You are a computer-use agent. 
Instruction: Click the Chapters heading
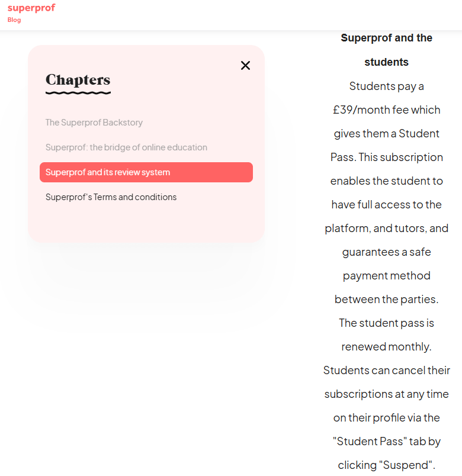pos(78,80)
